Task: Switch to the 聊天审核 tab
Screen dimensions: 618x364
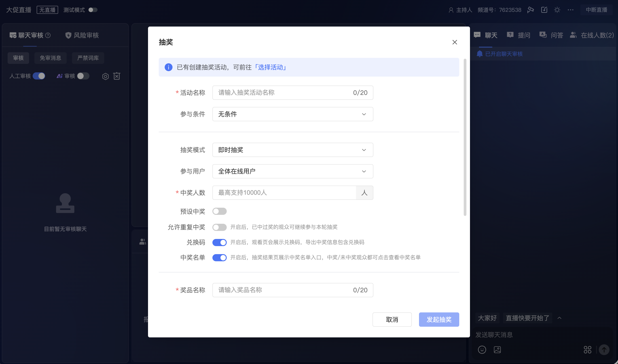Action: tap(30, 35)
